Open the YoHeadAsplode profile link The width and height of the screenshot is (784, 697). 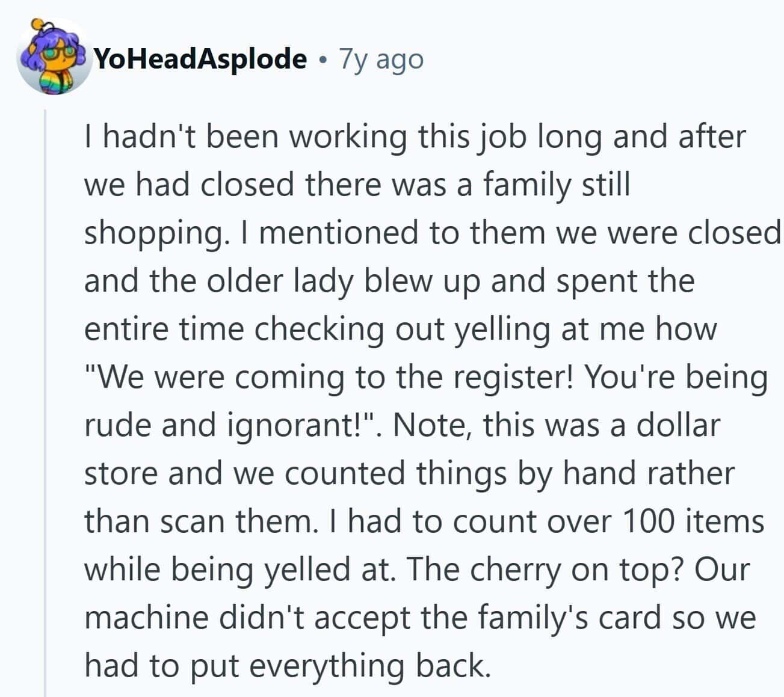coord(201,59)
